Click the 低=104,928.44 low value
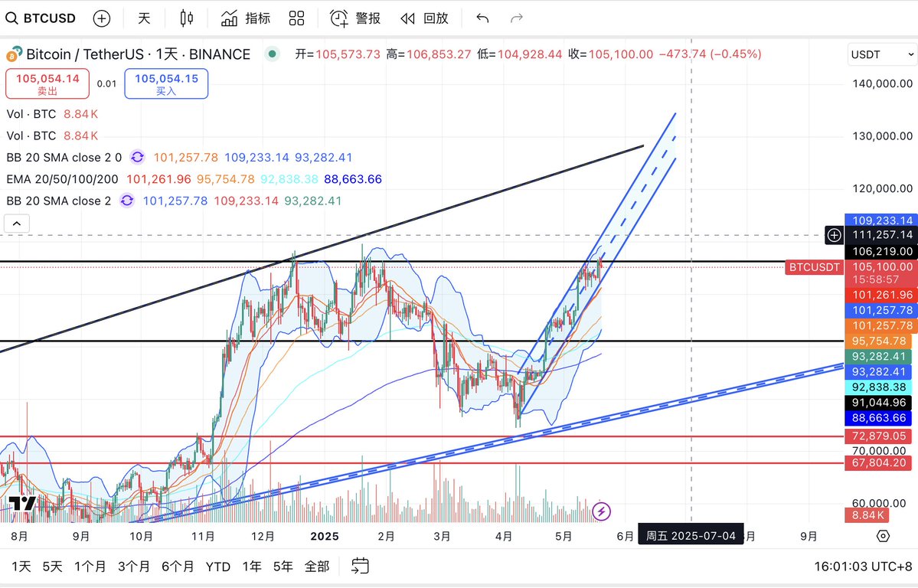 [x=519, y=54]
